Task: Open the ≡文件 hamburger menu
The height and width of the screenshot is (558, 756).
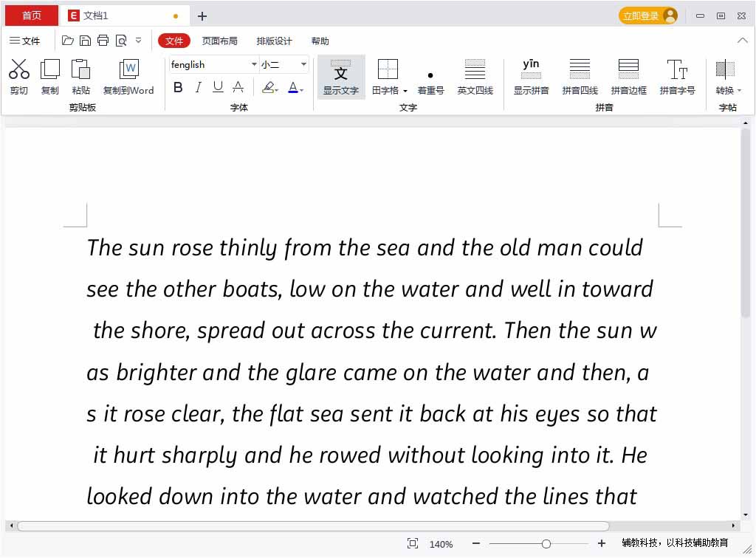Action: point(24,41)
